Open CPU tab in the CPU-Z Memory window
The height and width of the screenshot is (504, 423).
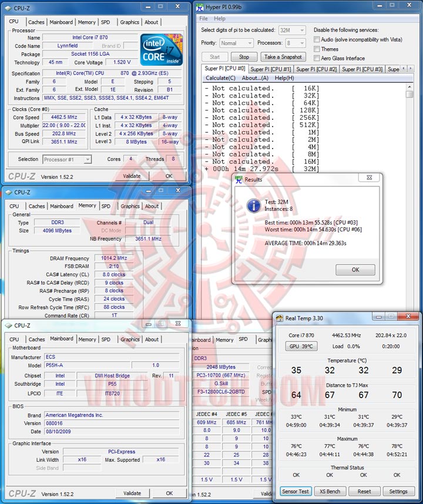point(14,206)
